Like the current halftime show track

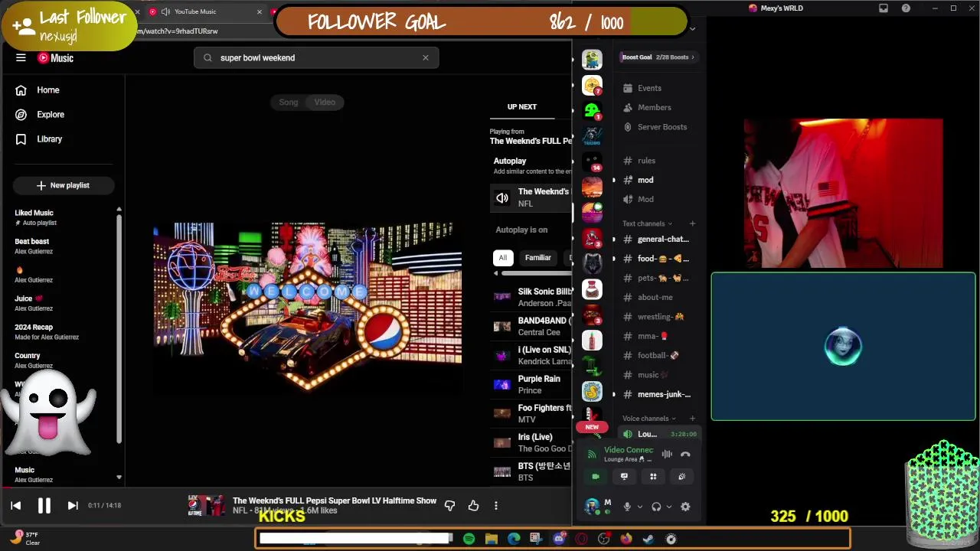click(x=473, y=505)
